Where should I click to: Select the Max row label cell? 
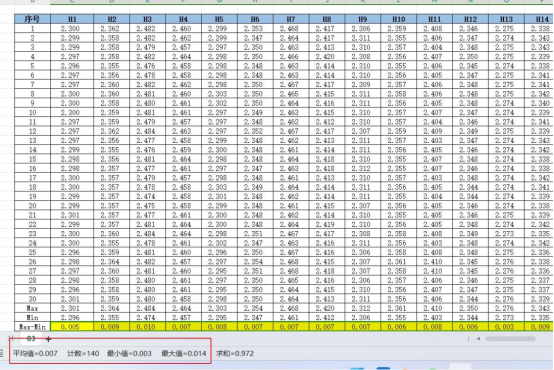[x=33, y=308]
